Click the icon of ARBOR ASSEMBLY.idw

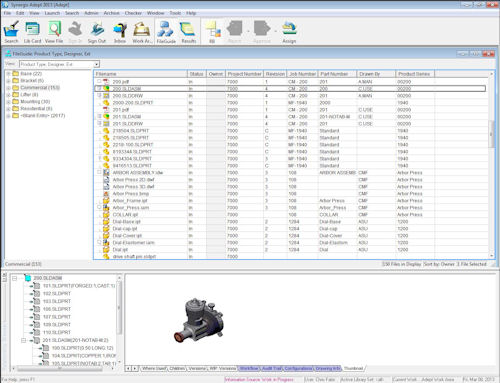coord(106,173)
